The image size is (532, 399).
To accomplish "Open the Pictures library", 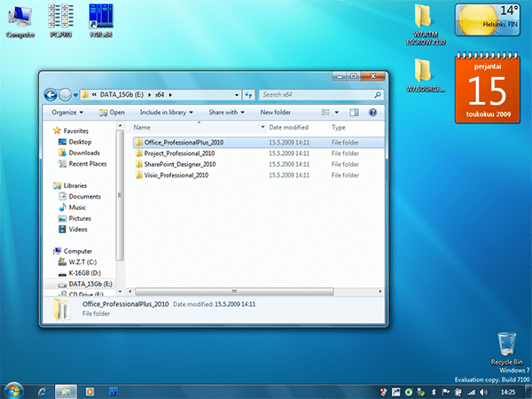I will pos(75,218).
